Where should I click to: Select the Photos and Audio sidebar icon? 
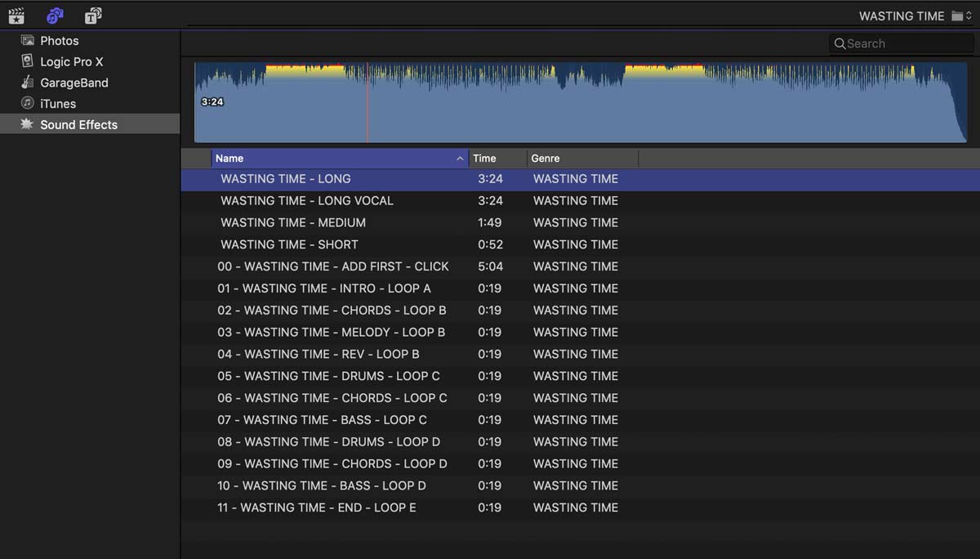pyautogui.click(x=54, y=15)
